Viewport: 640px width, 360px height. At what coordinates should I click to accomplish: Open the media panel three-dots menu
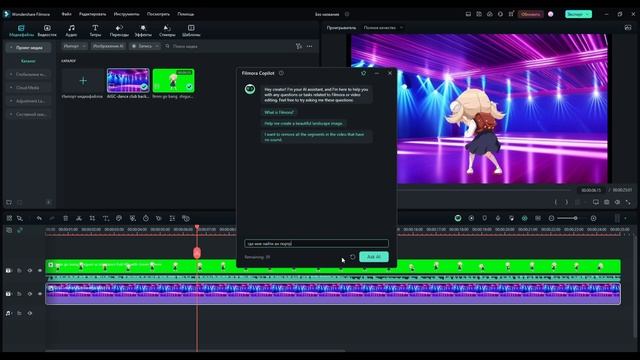coord(310,47)
